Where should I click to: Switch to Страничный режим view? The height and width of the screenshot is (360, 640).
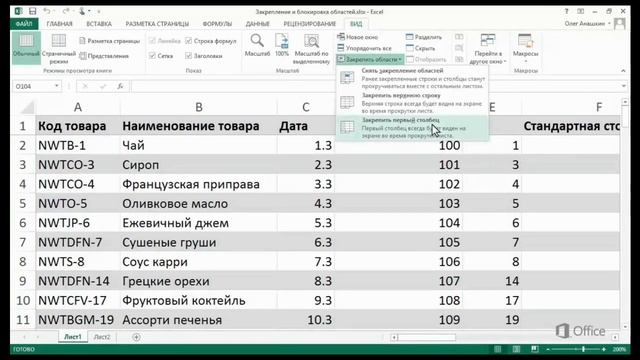pos(58,49)
